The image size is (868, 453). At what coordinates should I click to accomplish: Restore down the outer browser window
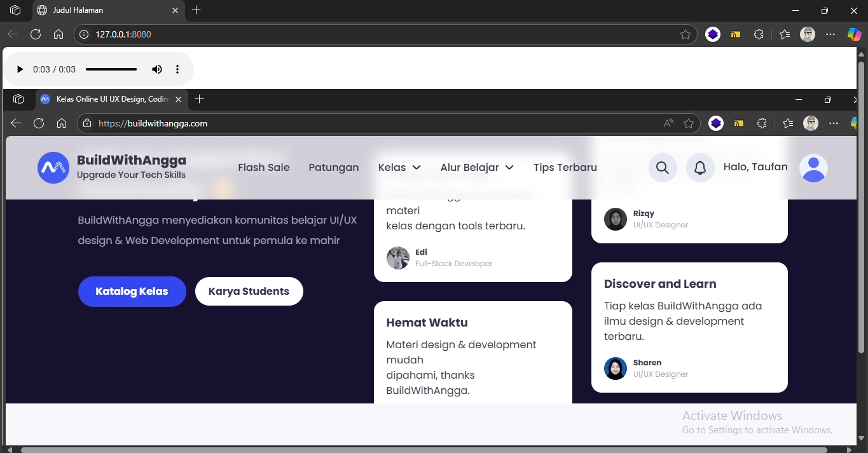click(825, 10)
